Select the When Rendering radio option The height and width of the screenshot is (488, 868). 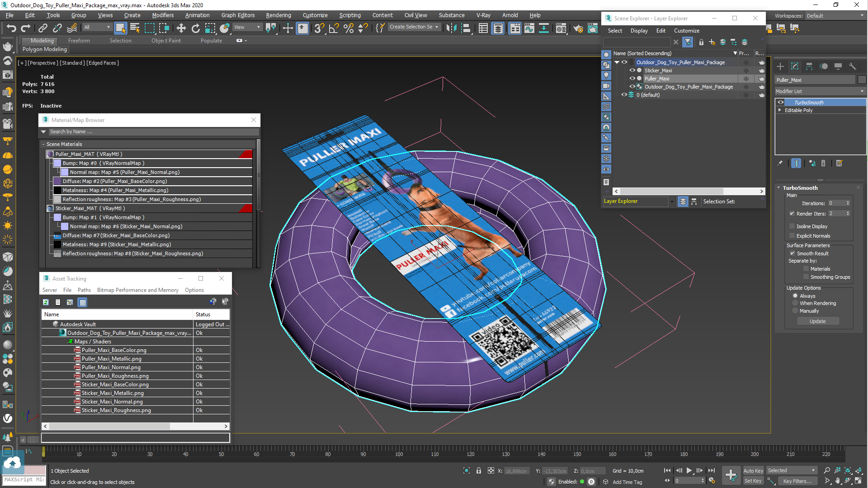pyautogui.click(x=795, y=303)
